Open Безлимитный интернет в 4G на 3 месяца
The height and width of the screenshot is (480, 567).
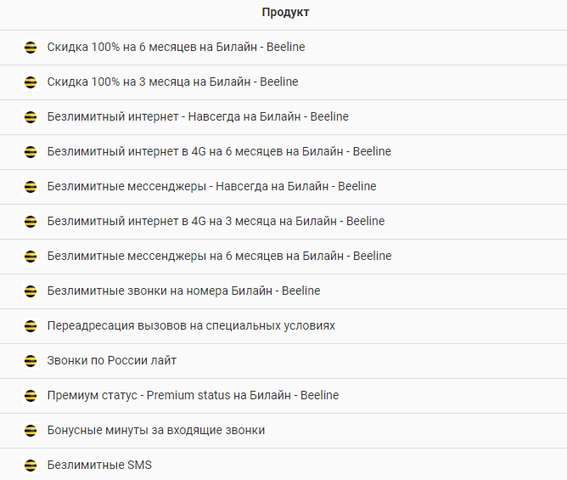[216, 221]
